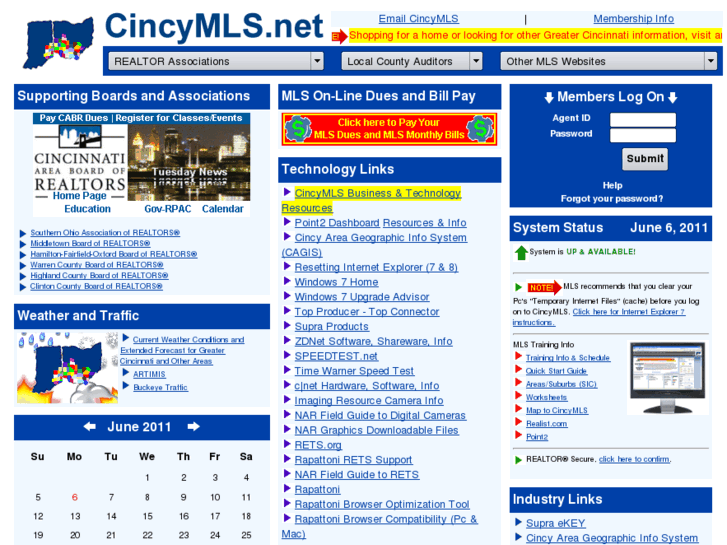The image size is (727, 545).
Task: Open CincyMLS Business & Technology Resources
Action: (x=371, y=200)
